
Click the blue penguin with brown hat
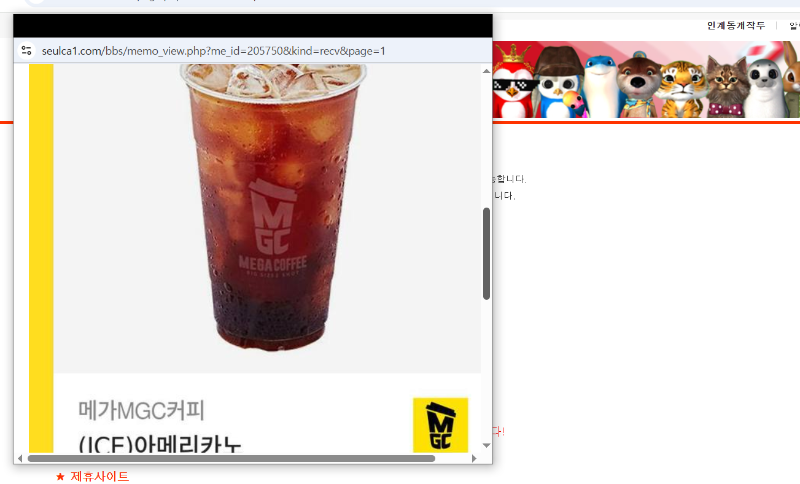click(x=560, y=83)
